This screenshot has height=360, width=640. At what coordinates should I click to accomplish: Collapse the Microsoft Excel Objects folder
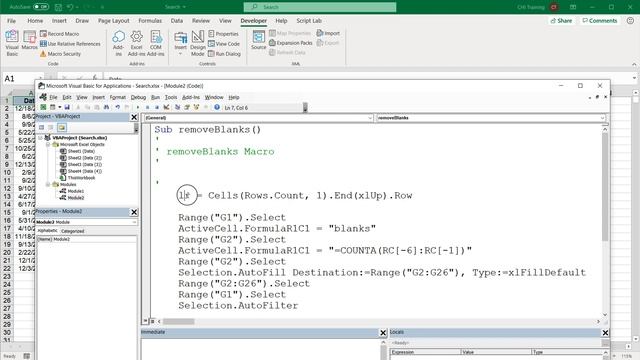click(x=48, y=144)
